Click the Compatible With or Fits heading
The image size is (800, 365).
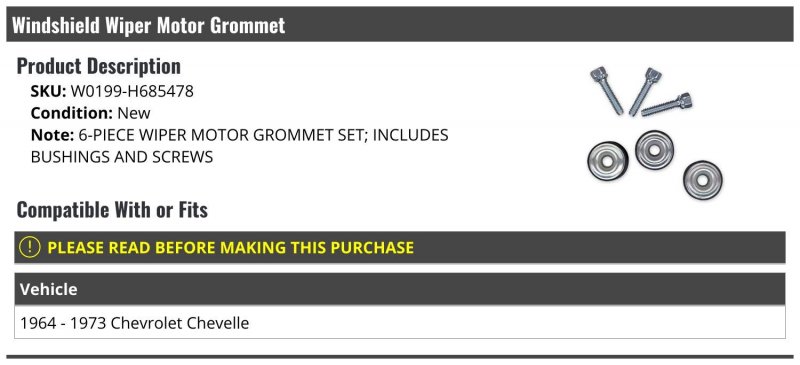(x=112, y=209)
